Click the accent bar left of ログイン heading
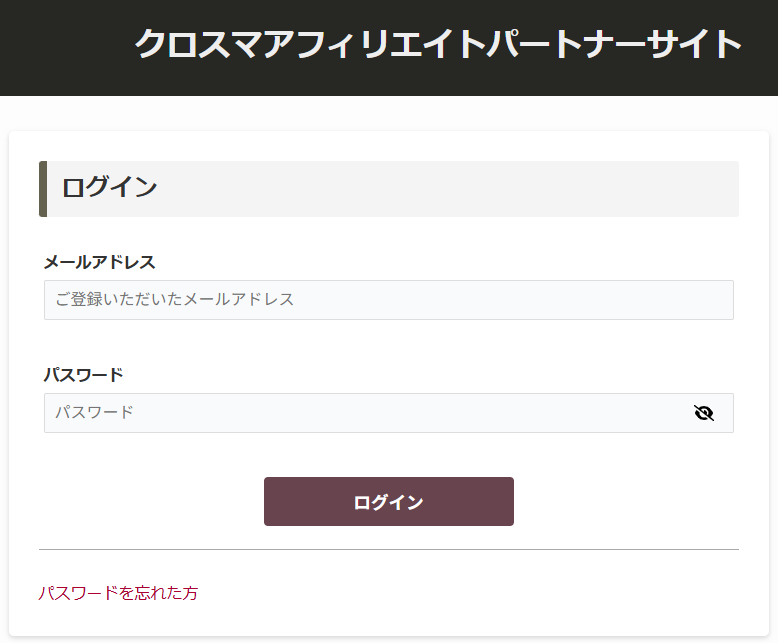 (43, 189)
